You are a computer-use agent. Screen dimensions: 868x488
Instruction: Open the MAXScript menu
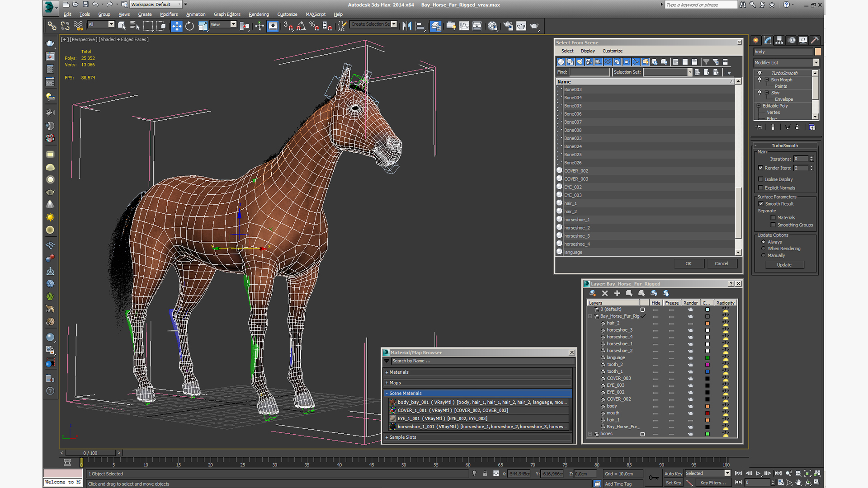(316, 14)
